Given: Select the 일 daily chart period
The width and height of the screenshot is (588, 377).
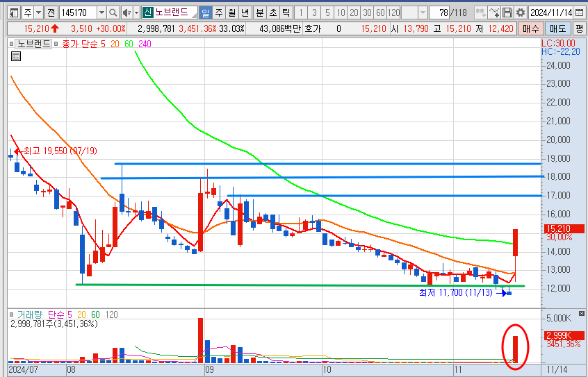Looking at the screenshot, I should coord(206,13).
